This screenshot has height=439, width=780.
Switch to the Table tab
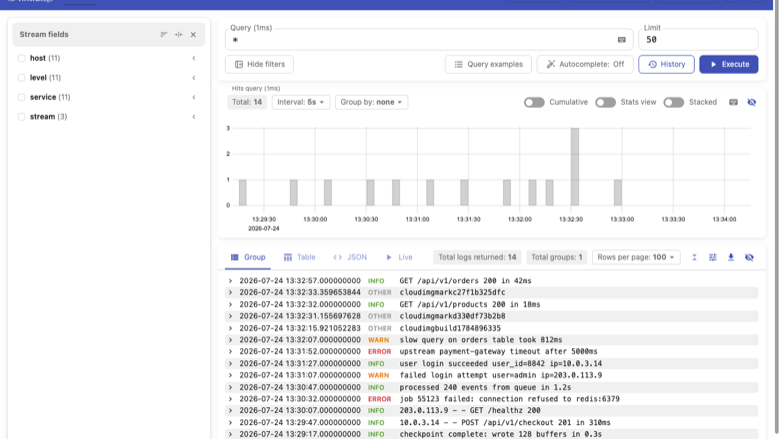299,257
